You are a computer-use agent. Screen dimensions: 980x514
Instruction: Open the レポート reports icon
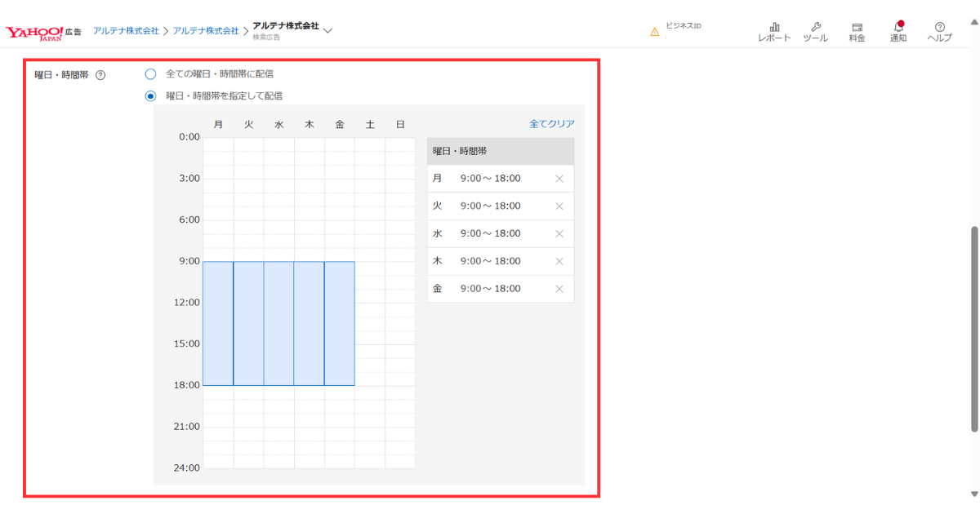[774, 32]
